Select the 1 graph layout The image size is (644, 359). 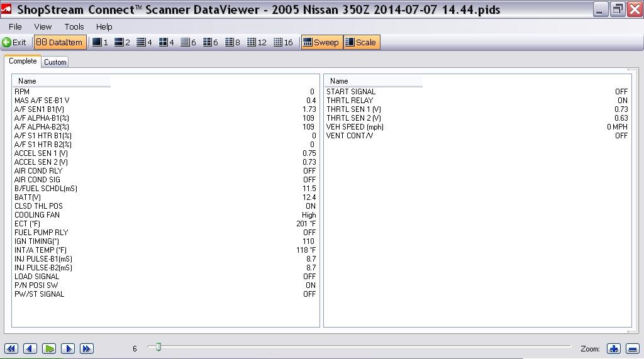100,42
